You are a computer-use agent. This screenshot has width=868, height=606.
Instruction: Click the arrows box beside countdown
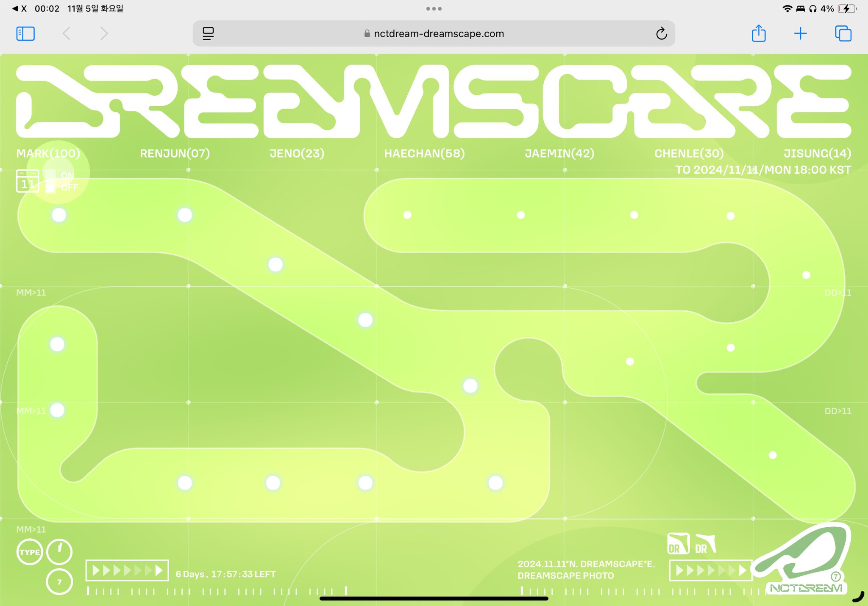coord(127,570)
